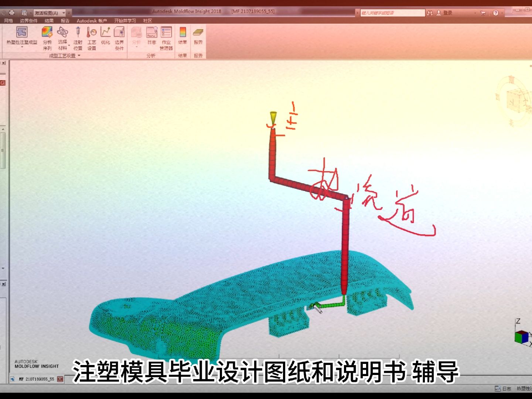Image resolution: width=532 pixels, height=399 pixels.
Task: Open the 热塑性注塑成型 molding process button
Action: pos(22,36)
